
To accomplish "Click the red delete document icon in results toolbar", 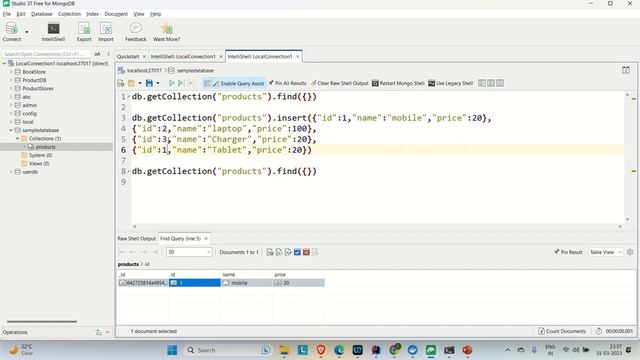I will click(x=306, y=252).
